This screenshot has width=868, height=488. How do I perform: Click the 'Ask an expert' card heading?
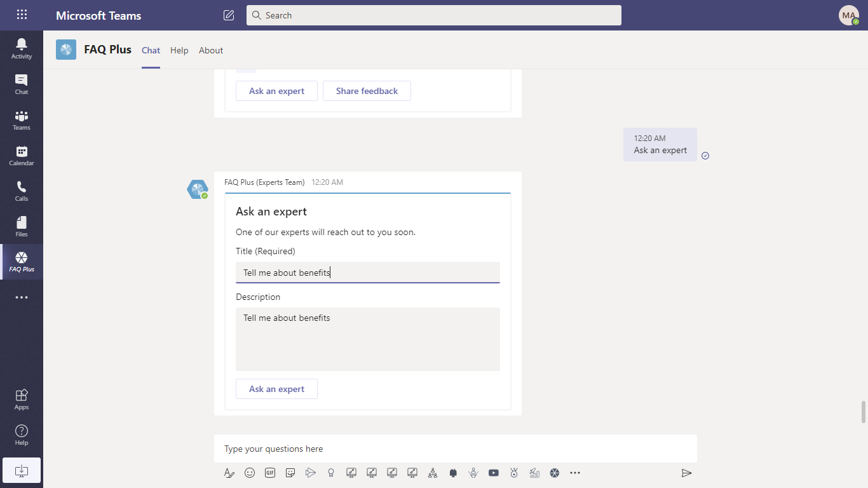pyautogui.click(x=271, y=212)
